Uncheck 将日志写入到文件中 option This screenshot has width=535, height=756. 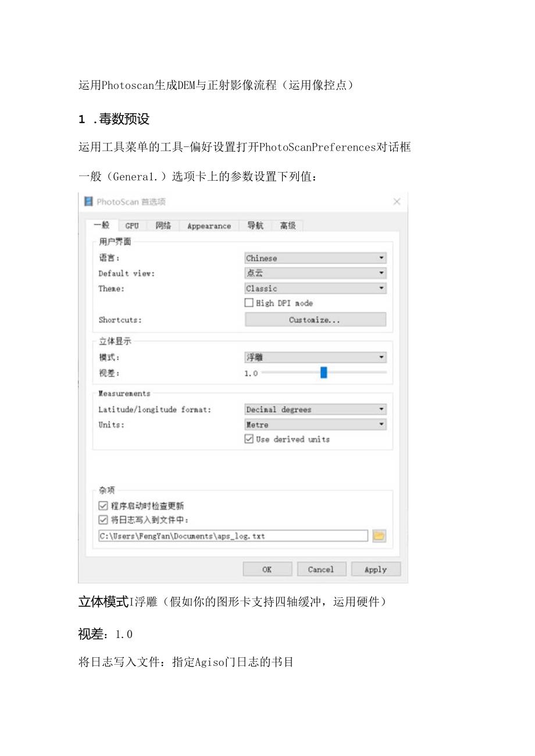(102, 520)
